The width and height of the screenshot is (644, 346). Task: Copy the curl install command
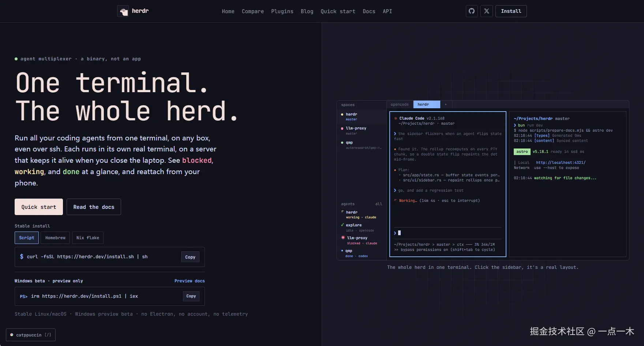pos(190,257)
